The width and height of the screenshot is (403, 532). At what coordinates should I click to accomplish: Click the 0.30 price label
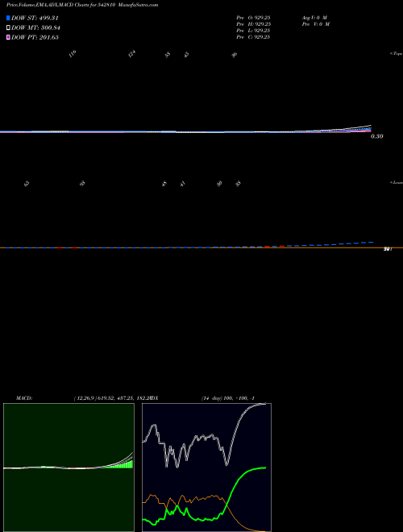tap(377, 136)
